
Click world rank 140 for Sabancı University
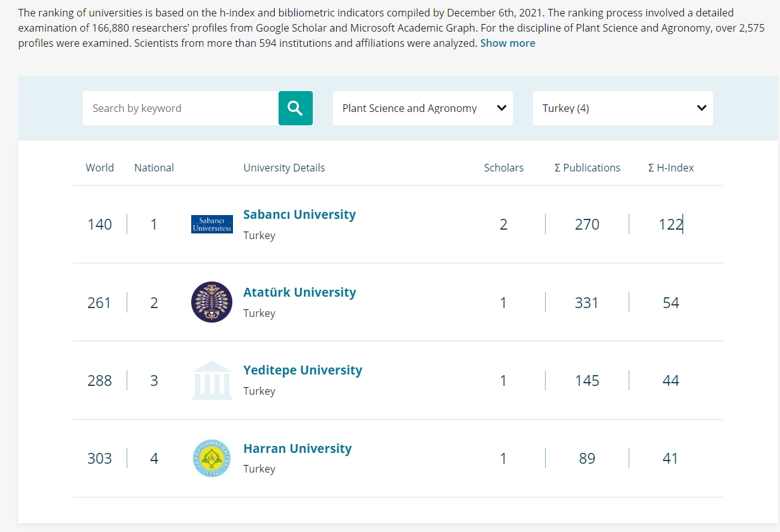[x=99, y=225]
